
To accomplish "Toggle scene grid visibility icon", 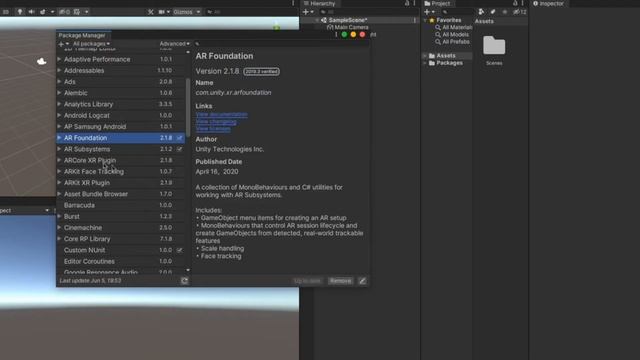I will (77, 12).
